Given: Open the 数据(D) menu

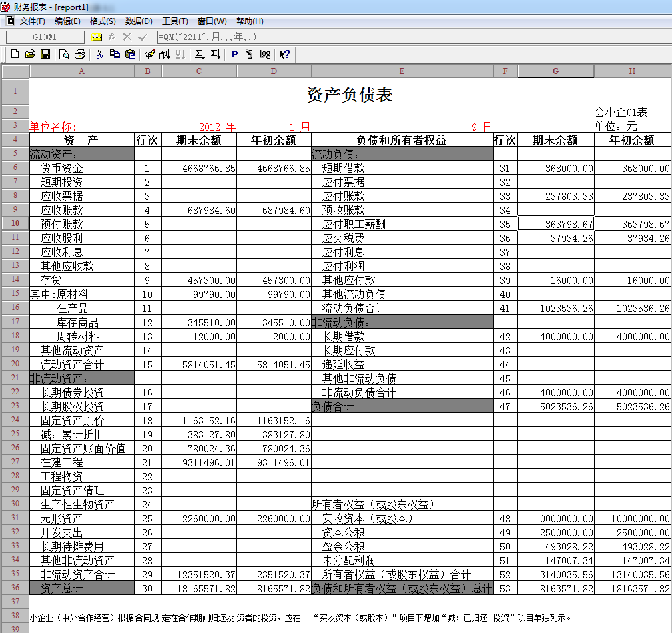Looking at the screenshot, I should [139, 21].
